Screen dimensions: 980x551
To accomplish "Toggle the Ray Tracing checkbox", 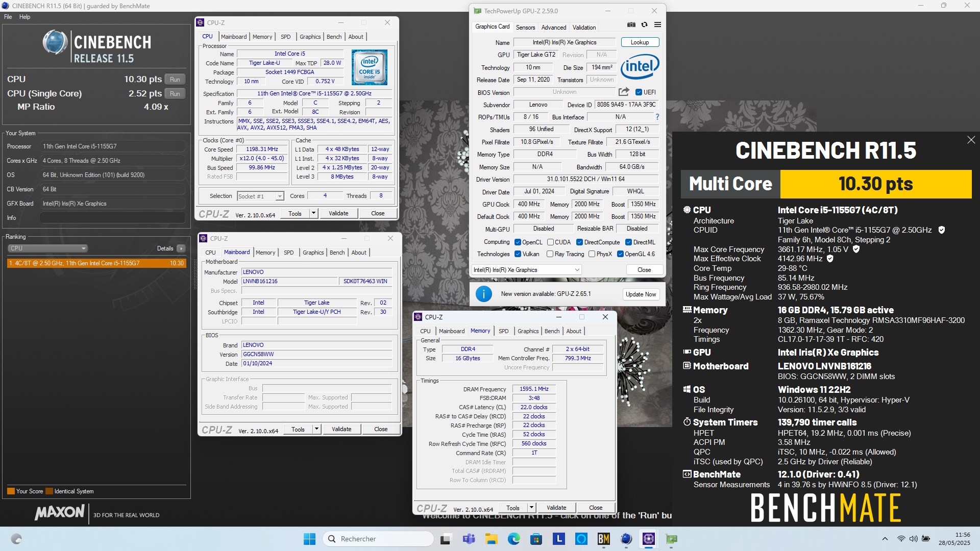I will pos(550,254).
